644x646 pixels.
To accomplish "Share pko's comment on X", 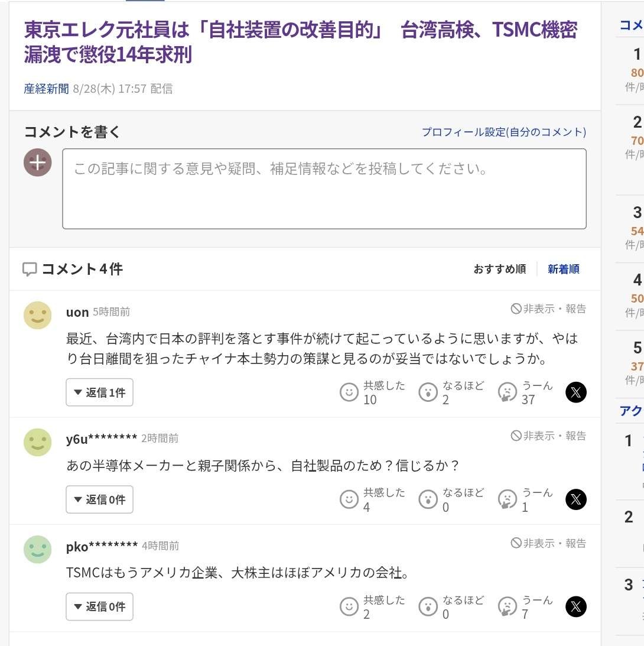I will point(575,607).
